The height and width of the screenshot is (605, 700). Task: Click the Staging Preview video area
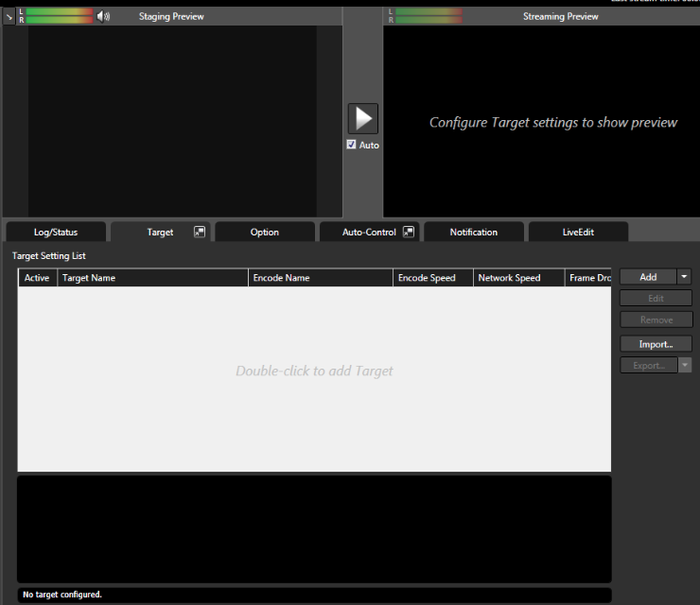click(172, 121)
